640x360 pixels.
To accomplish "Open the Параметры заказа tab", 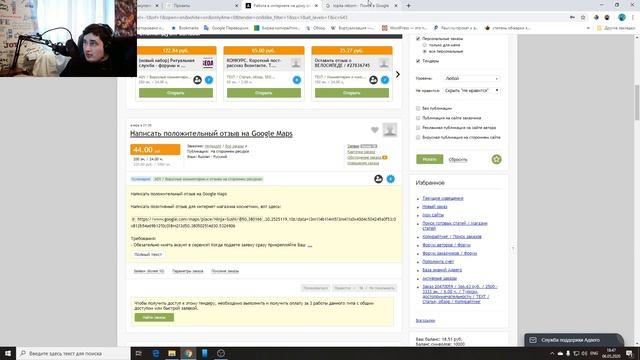I will pos(188,271).
